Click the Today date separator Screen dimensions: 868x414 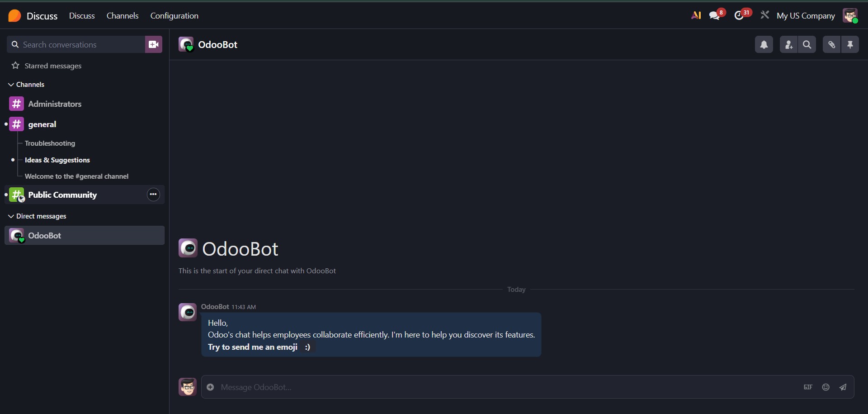pyautogui.click(x=516, y=290)
